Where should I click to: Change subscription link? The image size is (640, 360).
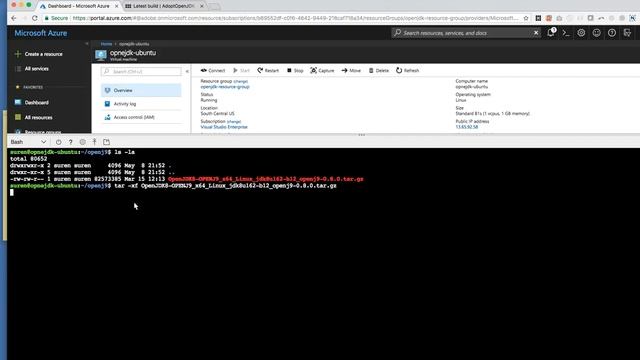coord(234,122)
